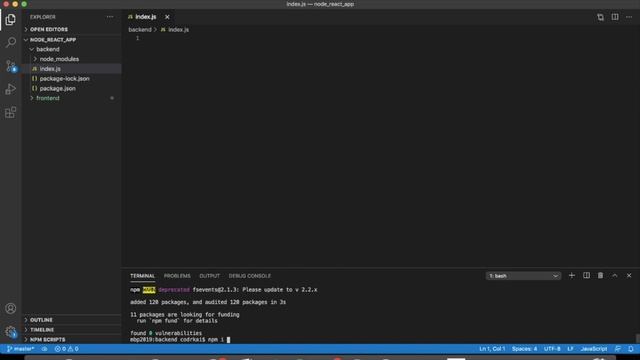Click Ln 1, Col 1 cursor position
640x360 pixels.
click(x=492, y=349)
